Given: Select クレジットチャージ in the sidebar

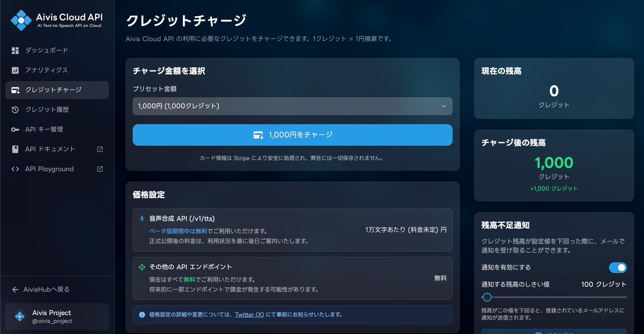Looking at the screenshot, I should 57,90.
